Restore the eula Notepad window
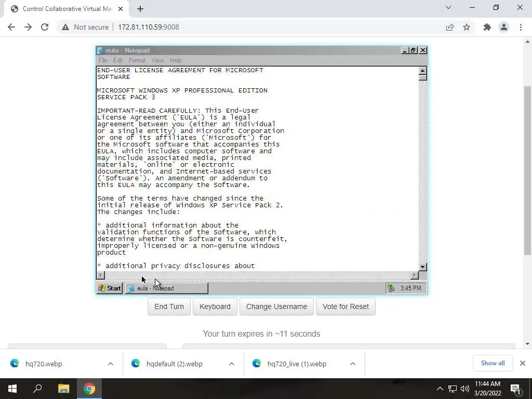The image size is (532, 399). [413, 50]
